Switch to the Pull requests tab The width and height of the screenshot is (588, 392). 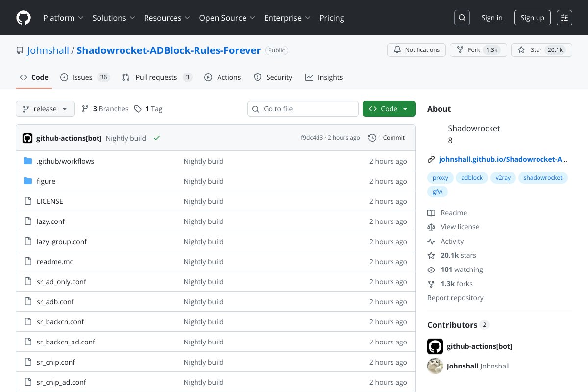157,77
